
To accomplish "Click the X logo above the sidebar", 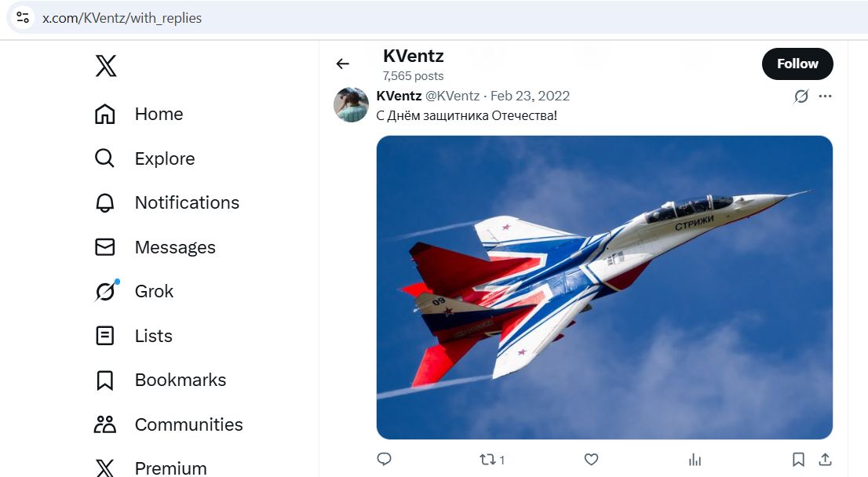I will 104,66.
